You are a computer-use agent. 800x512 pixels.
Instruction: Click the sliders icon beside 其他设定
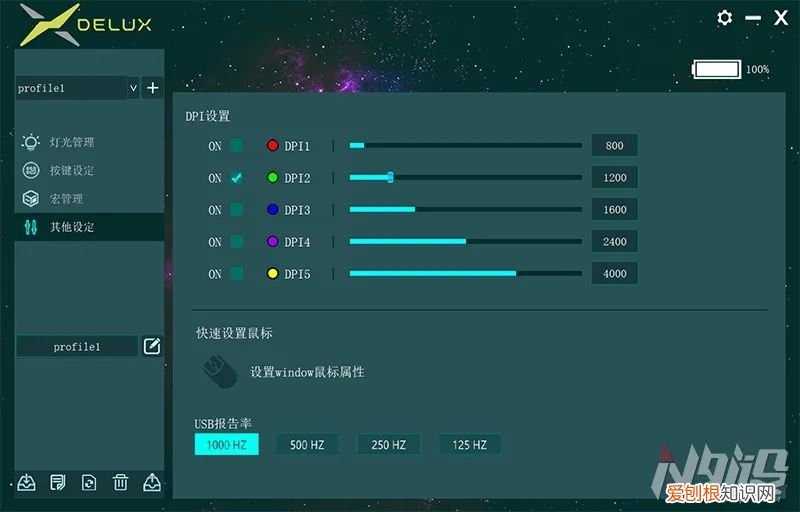[31, 226]
